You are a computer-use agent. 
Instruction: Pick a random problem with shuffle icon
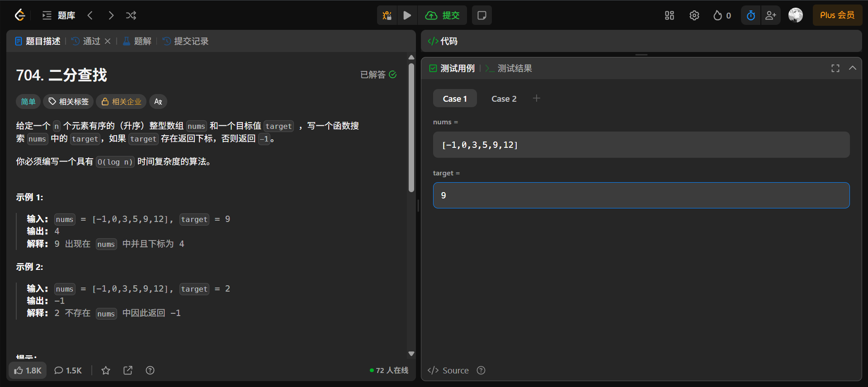131,15
